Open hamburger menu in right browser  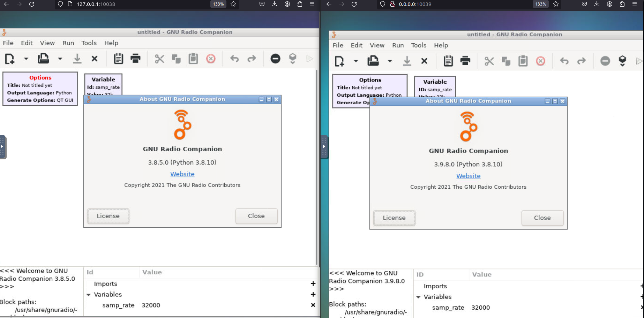click(635, 4)
